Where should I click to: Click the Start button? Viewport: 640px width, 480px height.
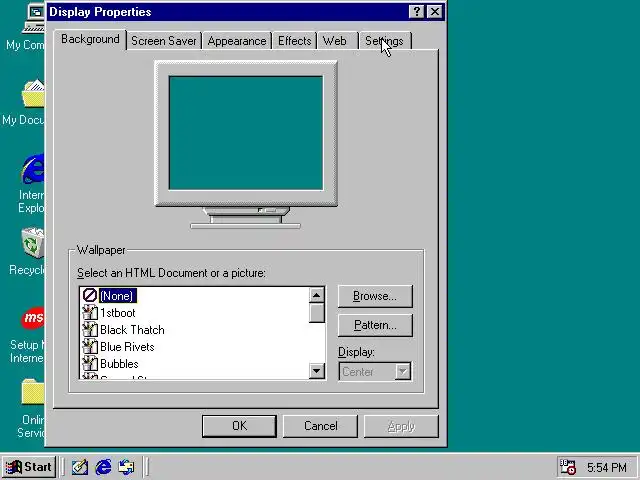pos(29,467)
